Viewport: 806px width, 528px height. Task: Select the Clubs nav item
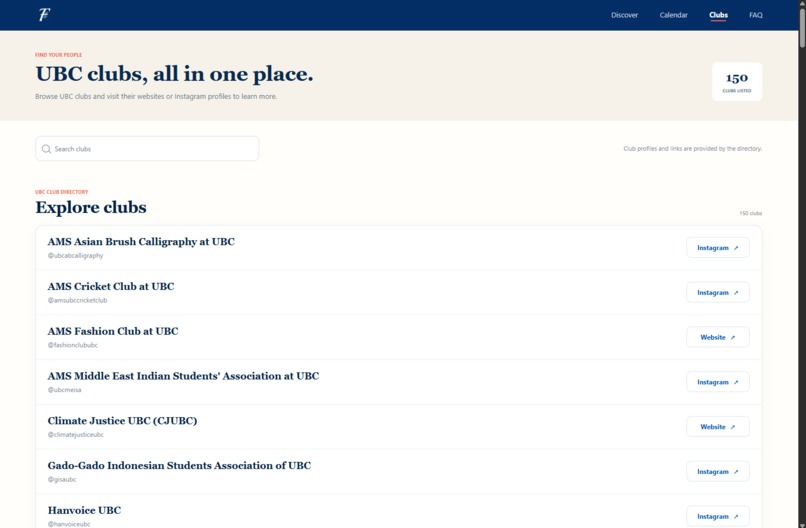pos(718,15)
